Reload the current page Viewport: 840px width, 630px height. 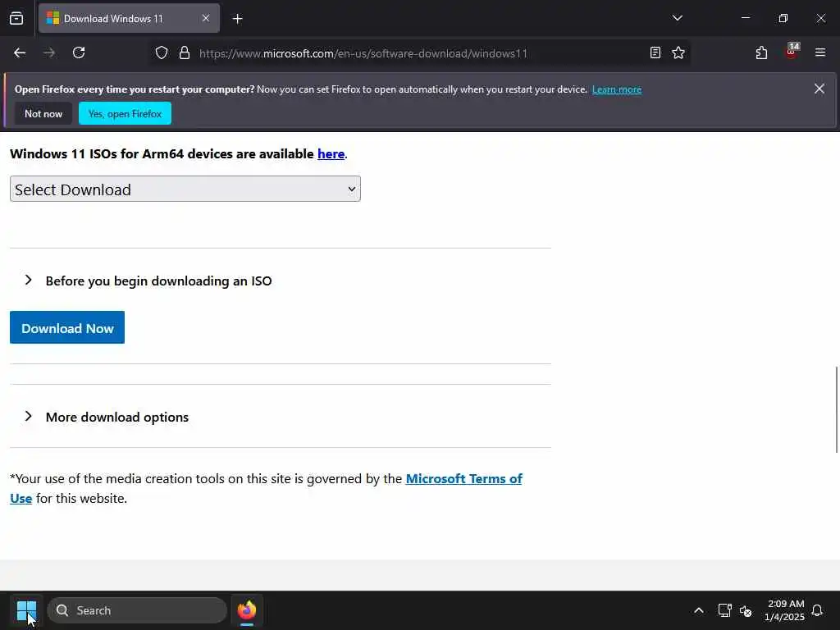click(79, 53)
